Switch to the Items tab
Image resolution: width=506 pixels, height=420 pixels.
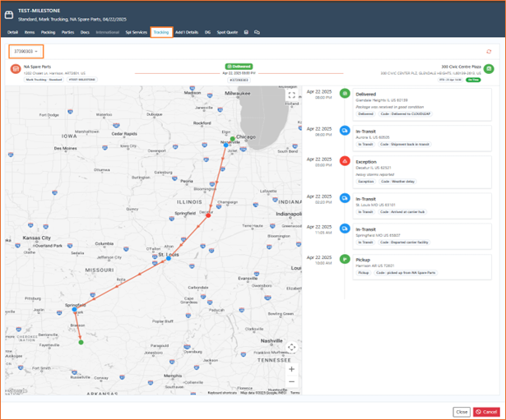pyautogui.click(x=30, y=32)
